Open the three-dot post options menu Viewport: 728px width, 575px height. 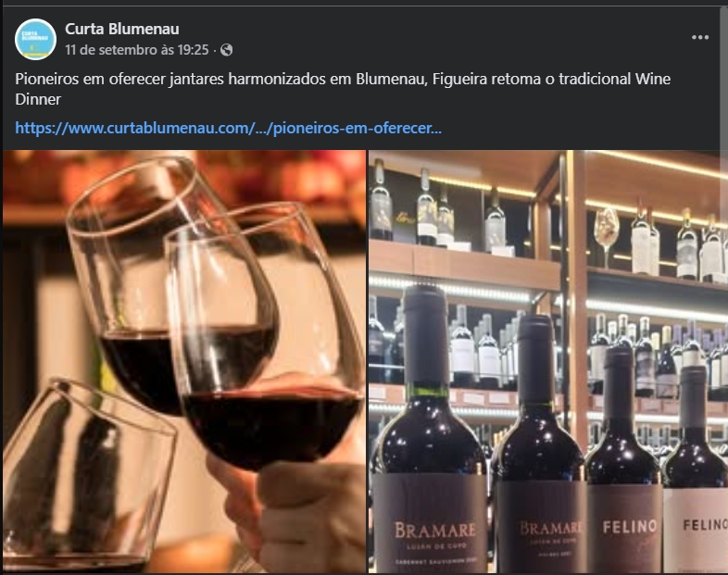[x=699, y=38]
